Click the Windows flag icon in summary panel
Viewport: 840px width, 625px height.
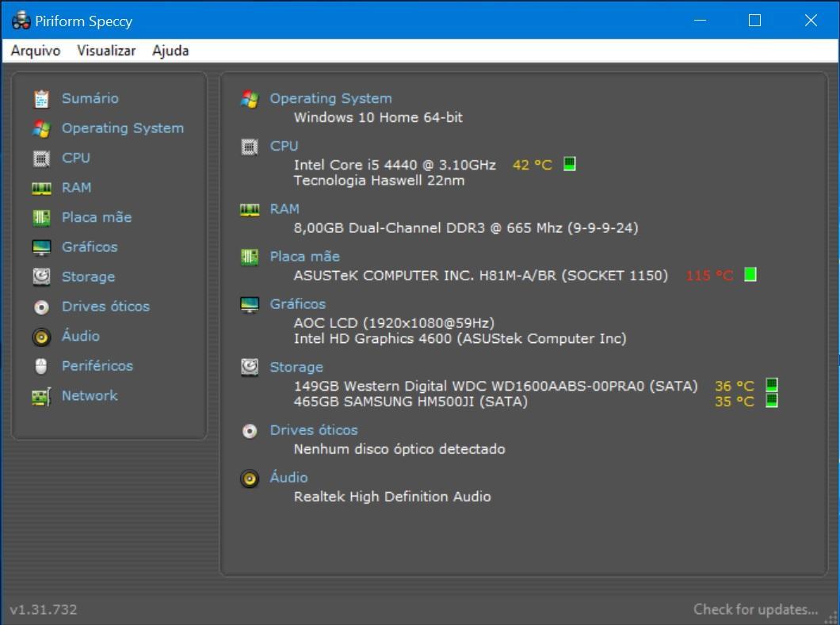click(x=250, y=99)
